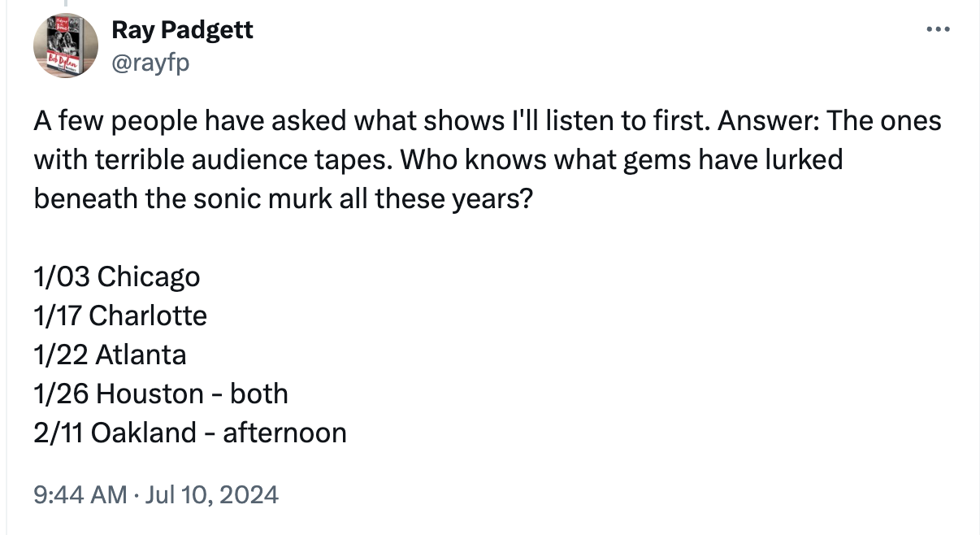Click the "1/22 Atlanta" line

[x=110, y=354]
